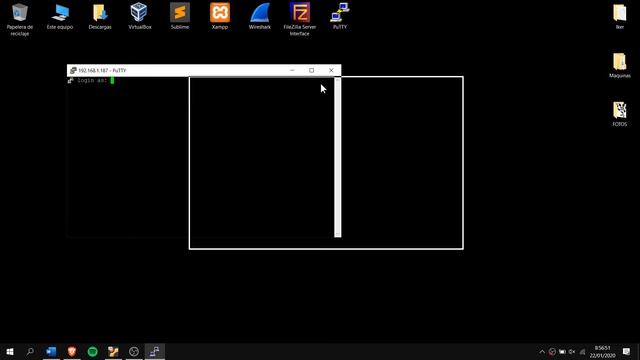Click the login as prompt cursor
This screenshot has height=360, width=640.
pos(112,81)
